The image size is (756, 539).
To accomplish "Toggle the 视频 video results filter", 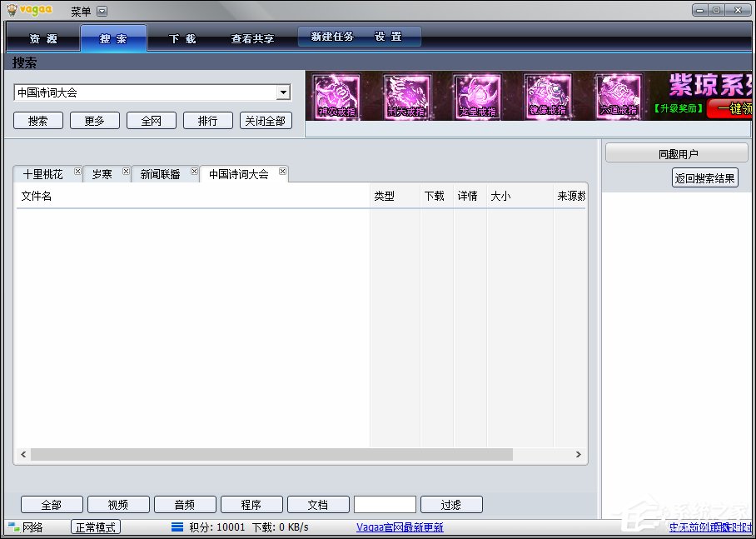I will tap(118, 504).
